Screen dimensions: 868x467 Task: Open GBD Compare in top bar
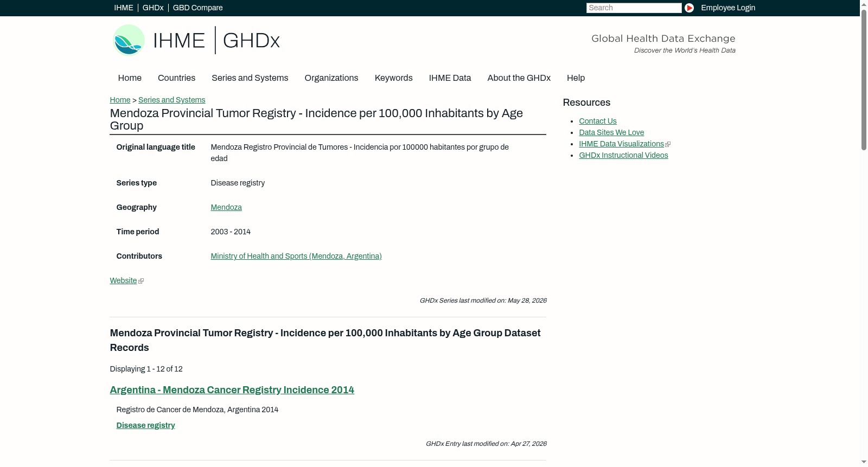click(x=197, y=8)
